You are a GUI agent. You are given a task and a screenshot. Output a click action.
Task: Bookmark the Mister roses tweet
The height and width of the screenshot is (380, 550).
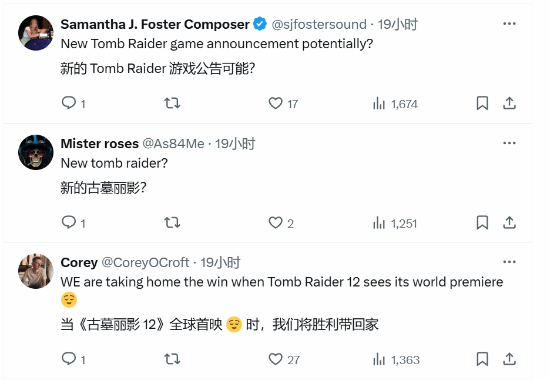click(482, 223)
